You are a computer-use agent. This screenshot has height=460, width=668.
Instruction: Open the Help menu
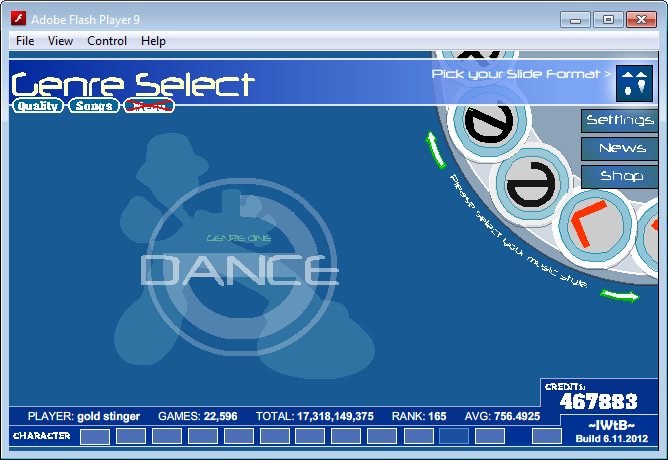point(153,41)
